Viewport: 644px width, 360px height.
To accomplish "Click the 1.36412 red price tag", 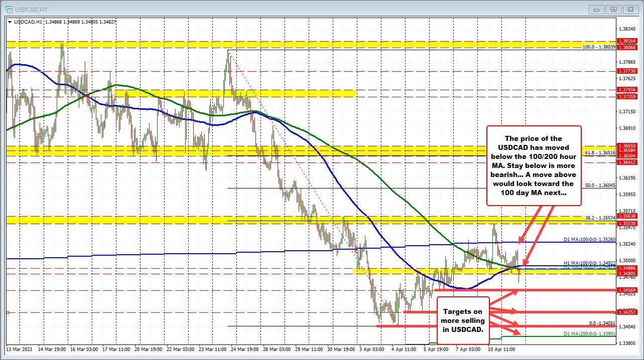I will 627,162.
